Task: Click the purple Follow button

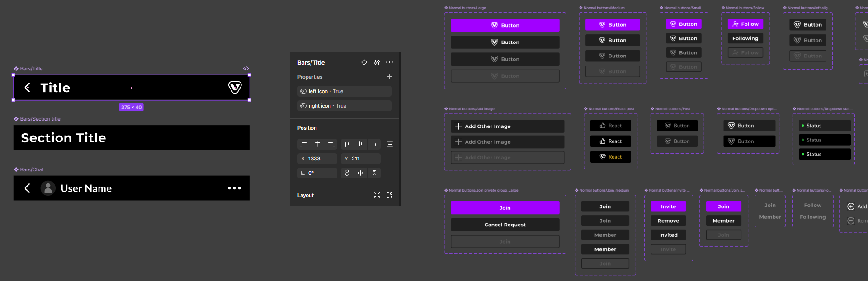Action: (x=745, y=24)
